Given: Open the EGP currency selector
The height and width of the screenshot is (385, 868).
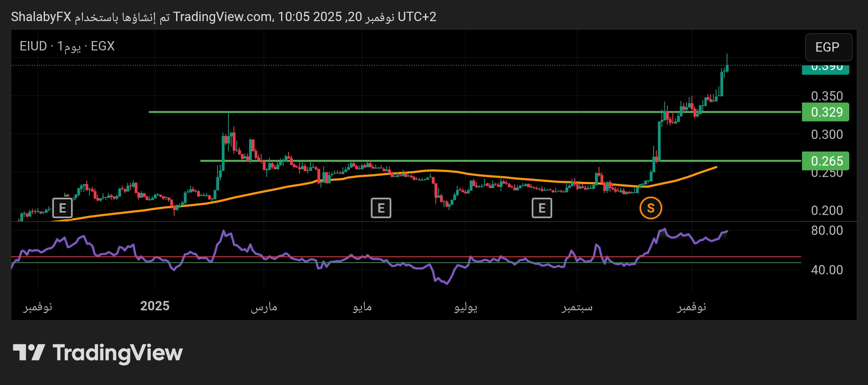Looking at the screenshot, I should [x=828, y=47].
